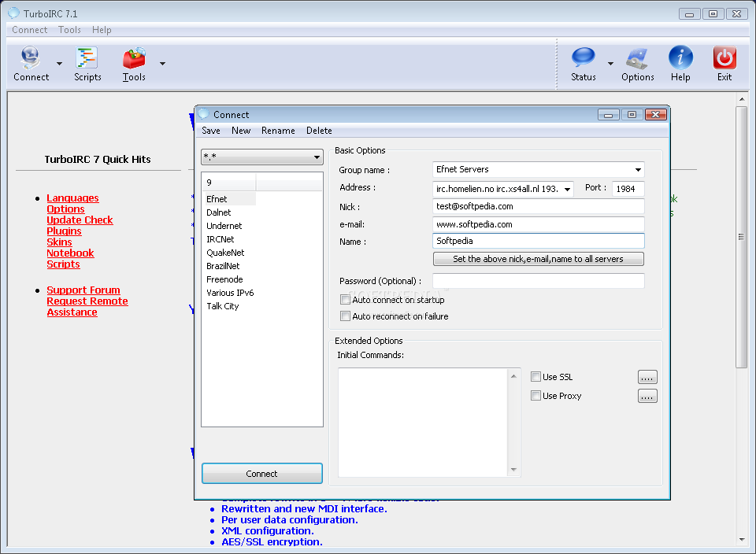Select IRCNet in the network list

(220, 239)
